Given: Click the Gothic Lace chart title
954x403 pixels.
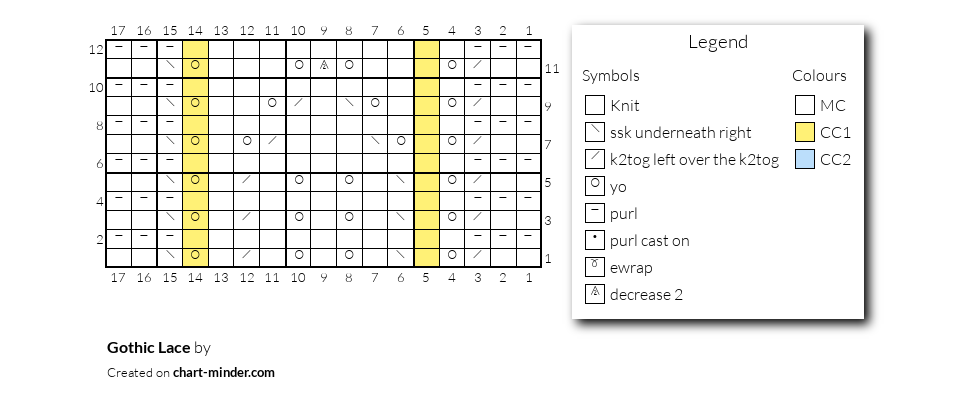Looking at the screenshot, I should coord(148,348).
